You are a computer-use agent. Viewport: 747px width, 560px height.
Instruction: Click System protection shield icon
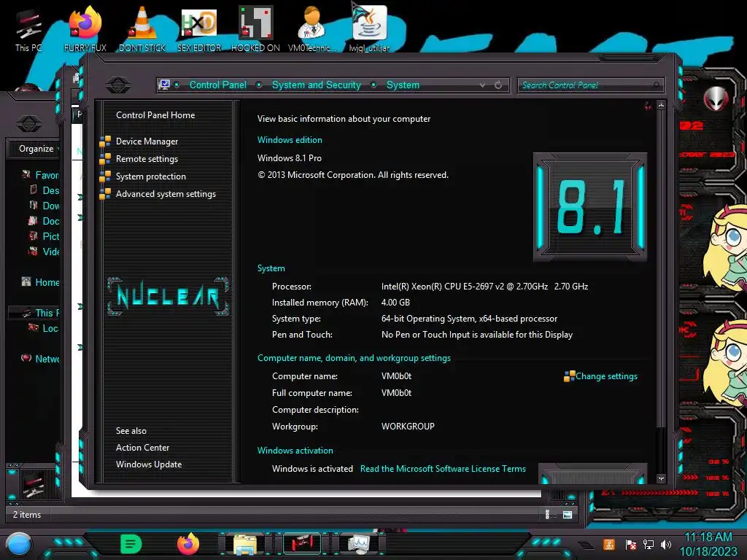(x=105, y=176)
